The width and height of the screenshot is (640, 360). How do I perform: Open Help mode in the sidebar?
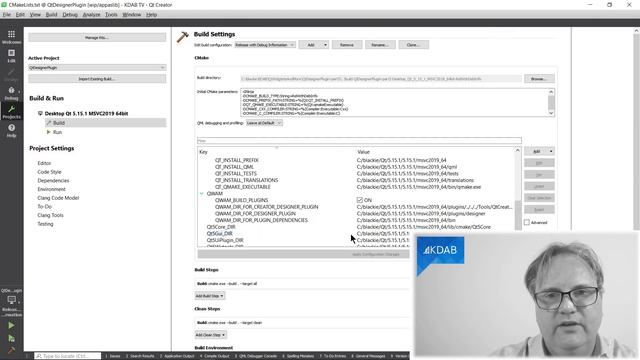(11, 131)
